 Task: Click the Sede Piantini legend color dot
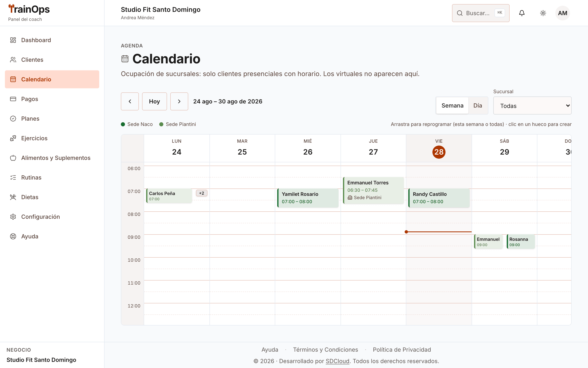click(x=161, y=124)
